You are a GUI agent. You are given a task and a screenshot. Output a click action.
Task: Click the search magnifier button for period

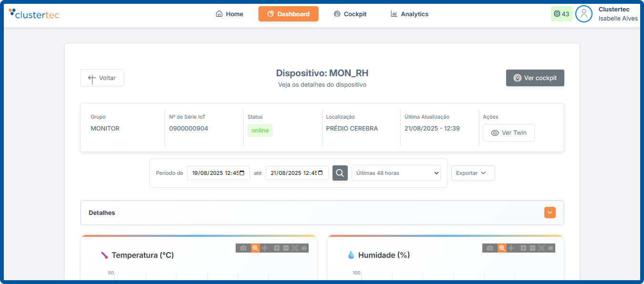[x=340, y=173]
